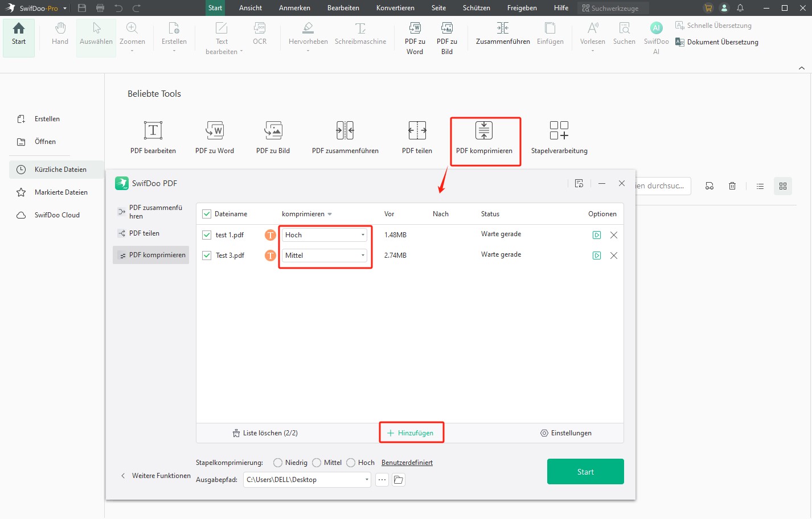Switch to the Bearbeiten tab
This screenshot has height=519, width=812.
[x=343, y=8]
